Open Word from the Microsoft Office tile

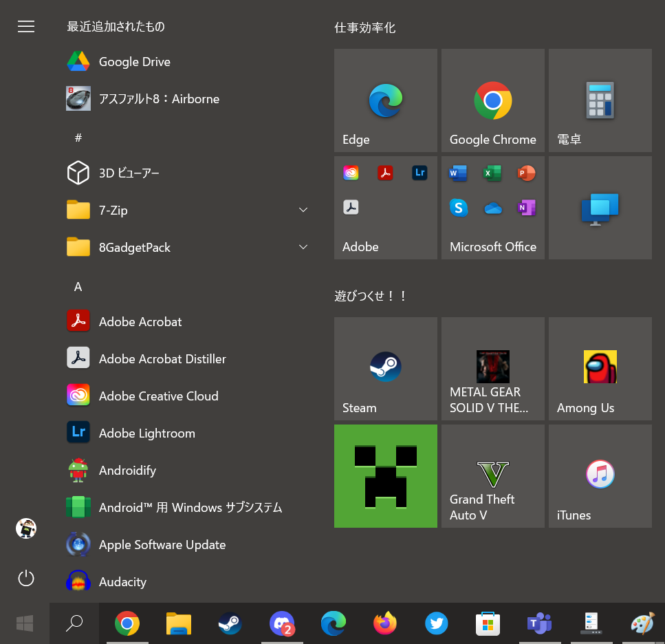[457, 173]
